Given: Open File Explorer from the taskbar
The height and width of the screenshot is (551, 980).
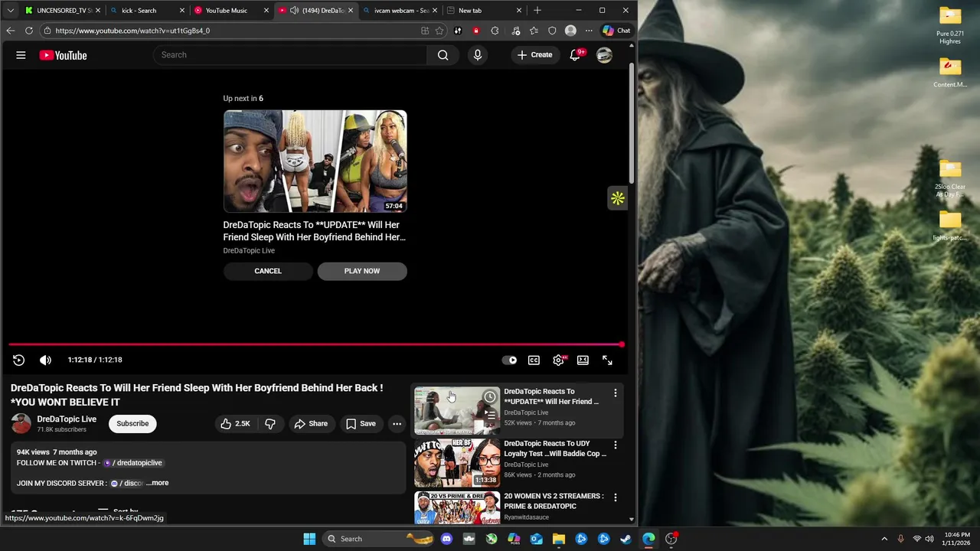Looking at the screenshot, I should [559, 539].
